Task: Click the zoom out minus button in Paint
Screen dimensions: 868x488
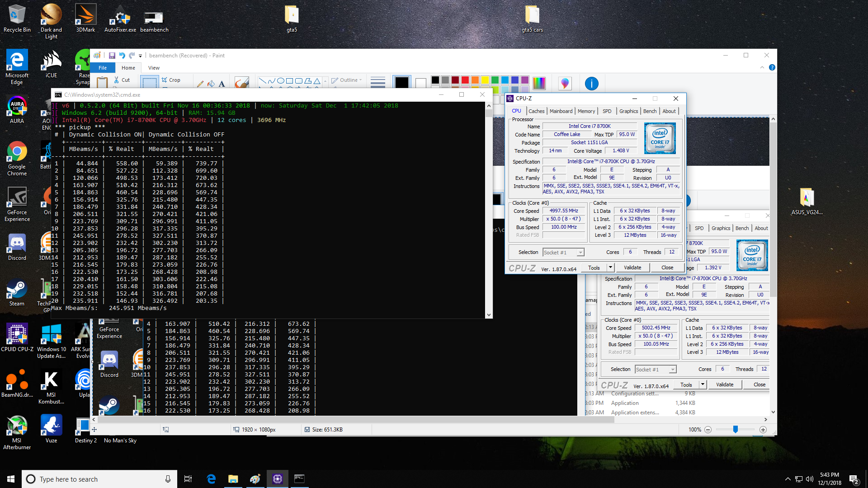Action: click(708, 430)
